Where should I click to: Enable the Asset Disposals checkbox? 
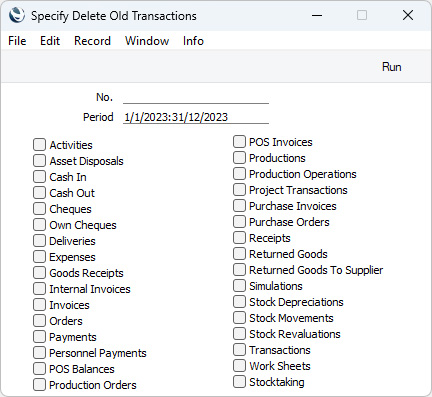(x=39, y=161)
